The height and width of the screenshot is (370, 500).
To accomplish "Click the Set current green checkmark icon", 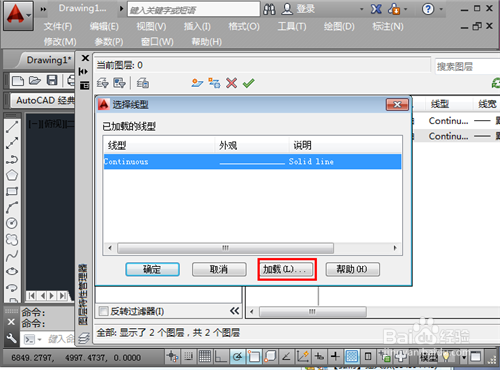I will coord(249,83).
